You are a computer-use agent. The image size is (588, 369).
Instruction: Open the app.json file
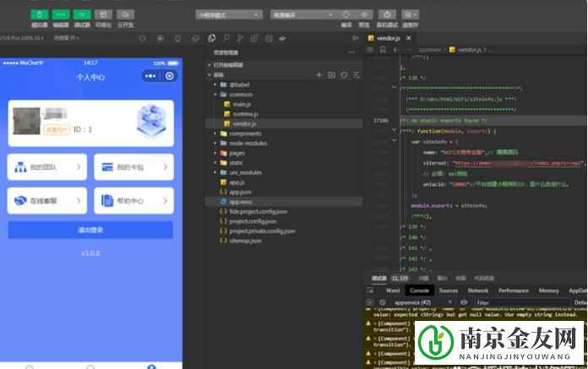click(x=238, y=192)
